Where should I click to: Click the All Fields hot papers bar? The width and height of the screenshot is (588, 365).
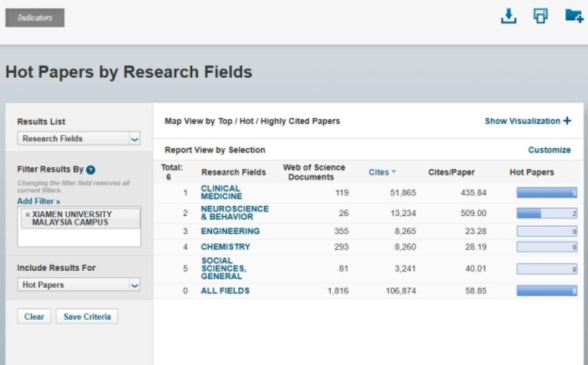(546, 291)
